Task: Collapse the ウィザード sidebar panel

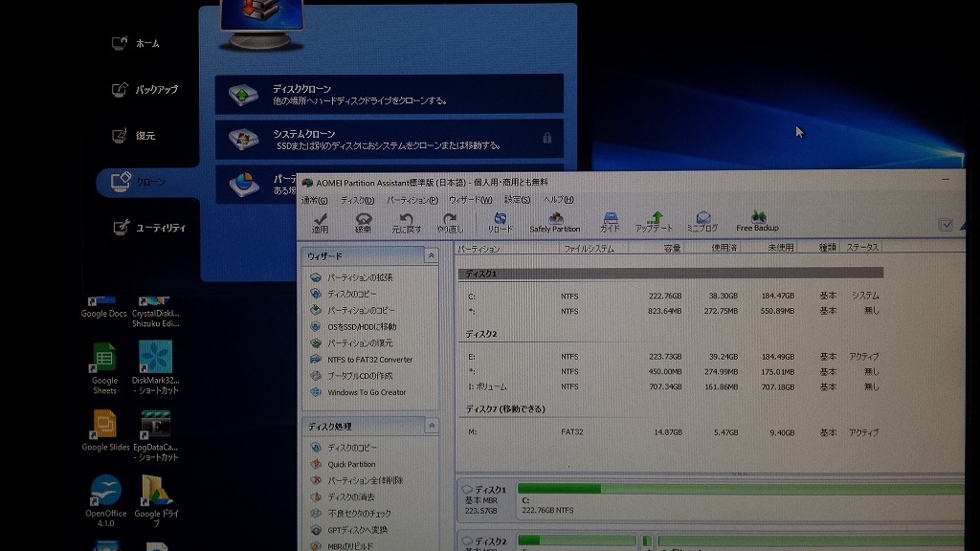Action: 431,256
